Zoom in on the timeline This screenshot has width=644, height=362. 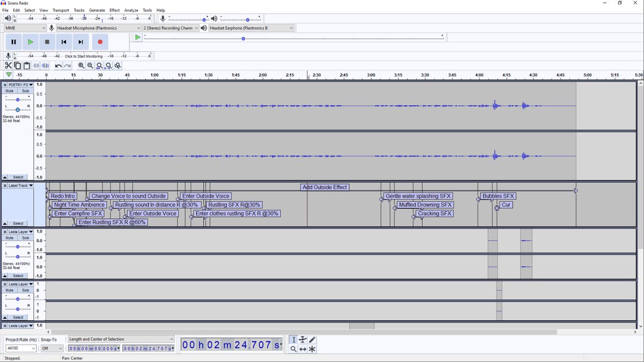[82, 66]
